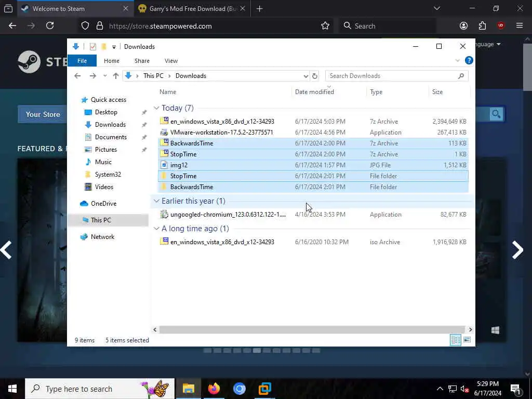This screenshot has height=399, width=532.
Task: Click the Properties checkmark icon in quick access toolbar
Action: click(x=92, y=46)
